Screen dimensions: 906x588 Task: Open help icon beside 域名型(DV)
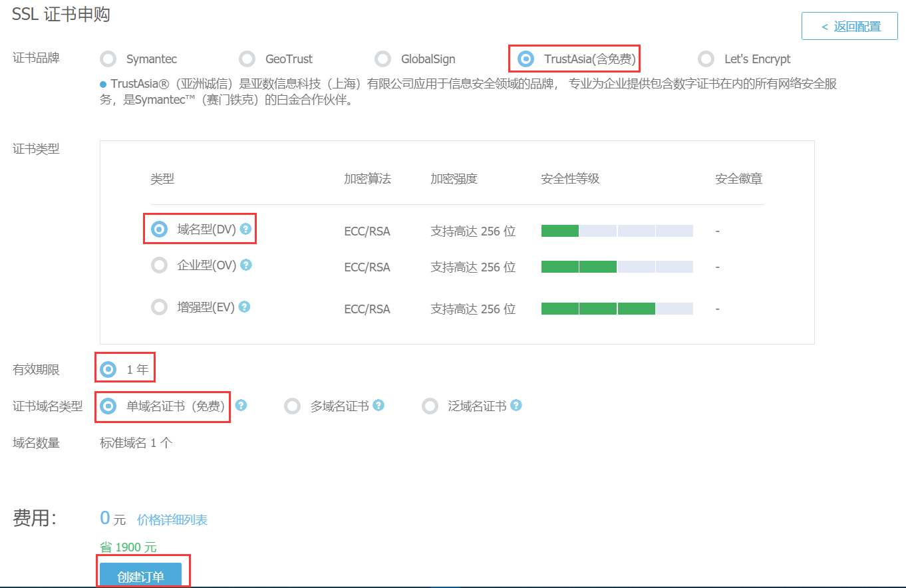(245, 229)
